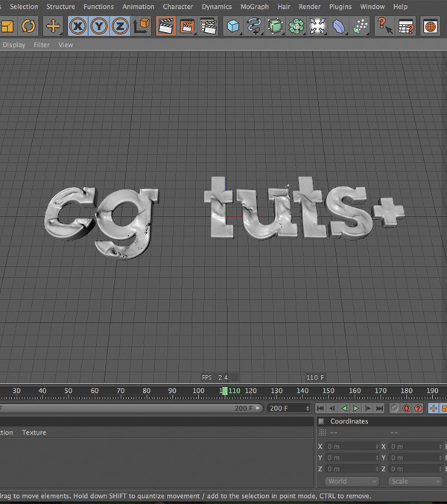Select the Rotate tool icon

tap(28, 26)
